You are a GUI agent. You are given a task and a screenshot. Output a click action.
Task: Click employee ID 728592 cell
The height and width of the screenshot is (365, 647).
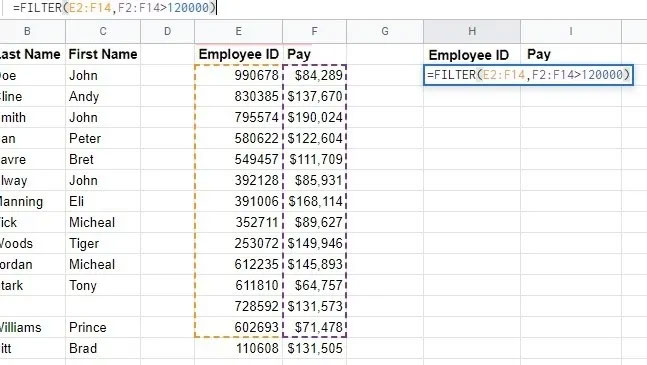tap(238, 306)
